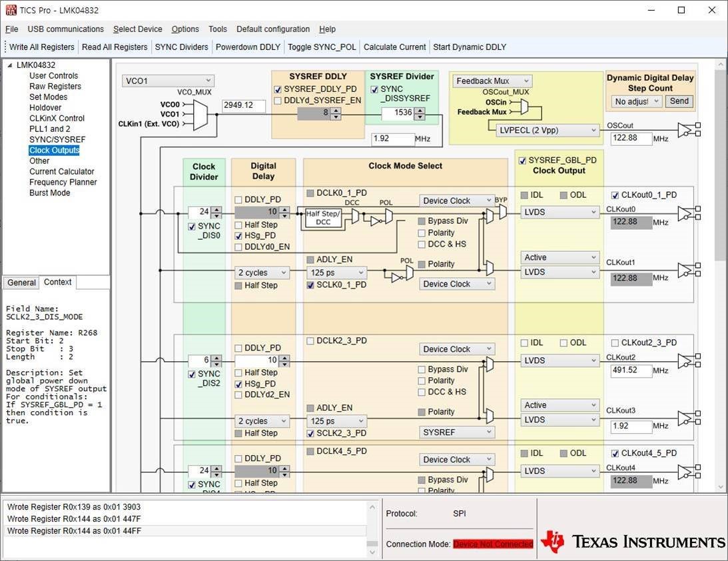This screenshot has width=728, height=561.
Task: Select Frequency Planner in the tree
Action: (63, 183)
